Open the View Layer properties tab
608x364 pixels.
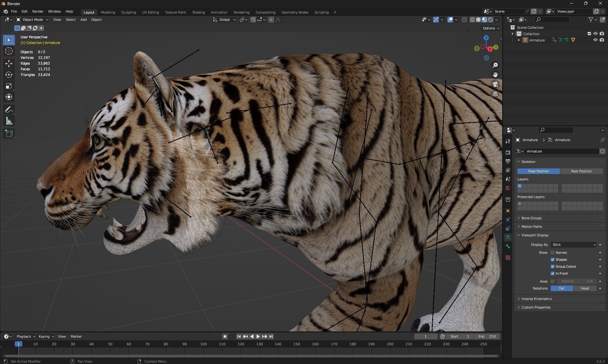(x=508, y=170)
